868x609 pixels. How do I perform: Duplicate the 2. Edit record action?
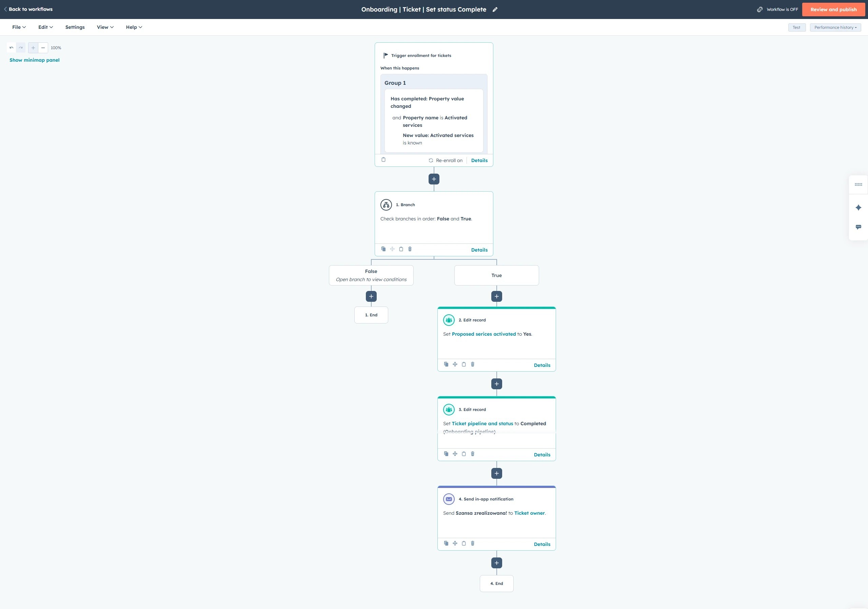tap(446, 365)
